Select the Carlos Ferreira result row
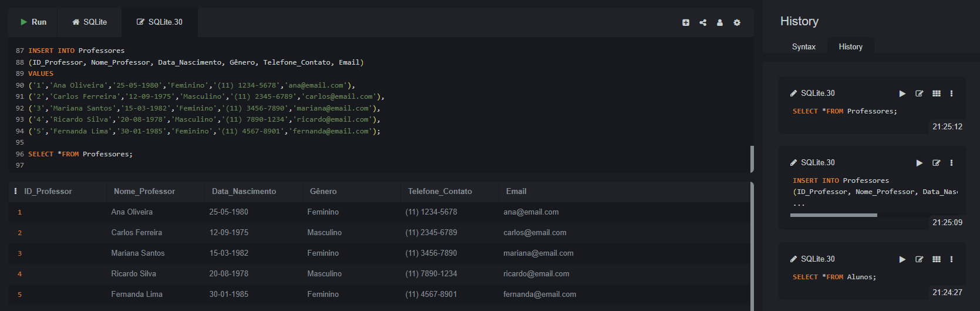 [136, 232]
